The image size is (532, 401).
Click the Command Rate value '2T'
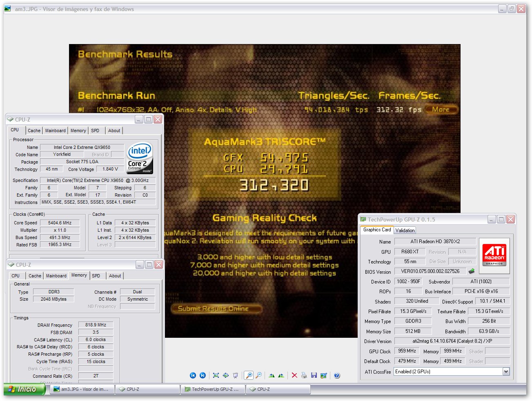point(96,376)
